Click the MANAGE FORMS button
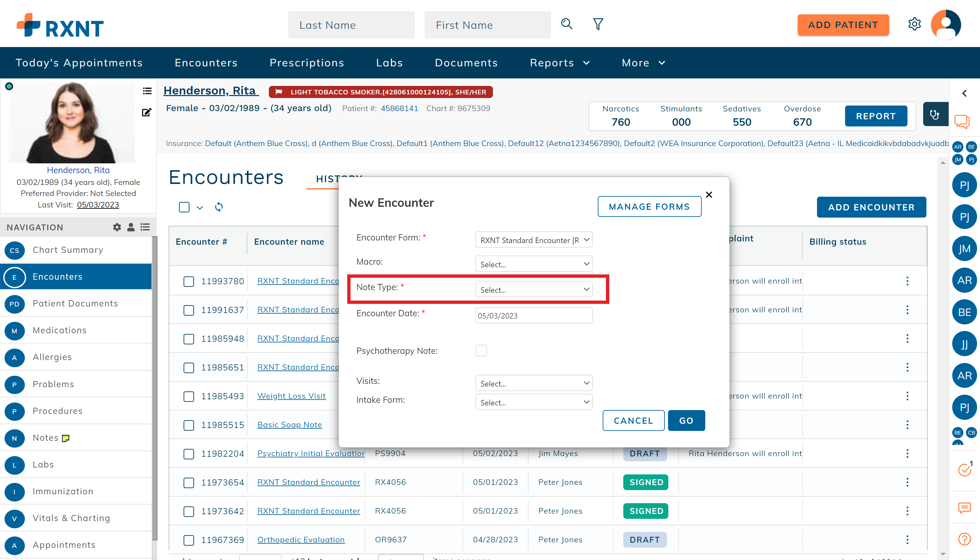Image resolution: width=980 pixels, height=560 pixels. (649, 206)
